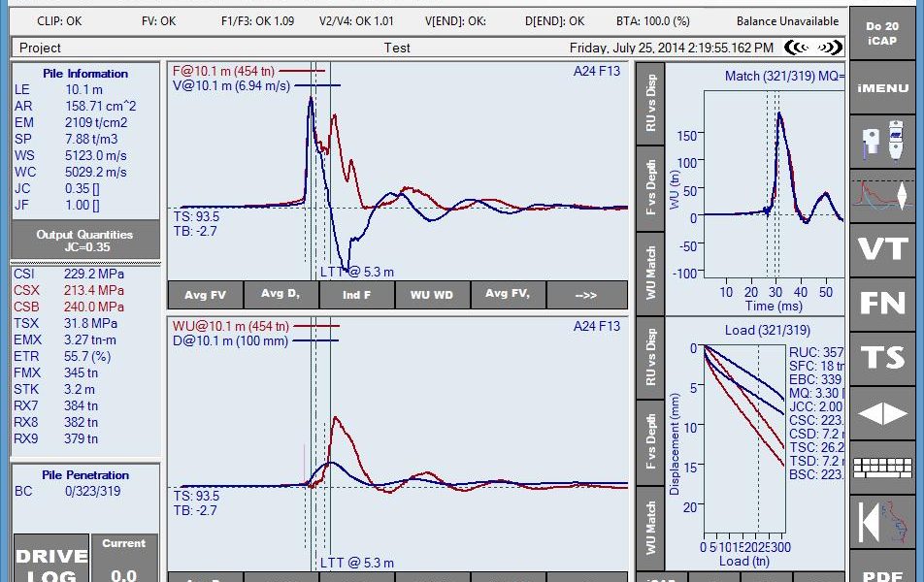Click the jump-to-first-blow icon
The height and width of the screenshot is (582, 924).
click(882, 522)
